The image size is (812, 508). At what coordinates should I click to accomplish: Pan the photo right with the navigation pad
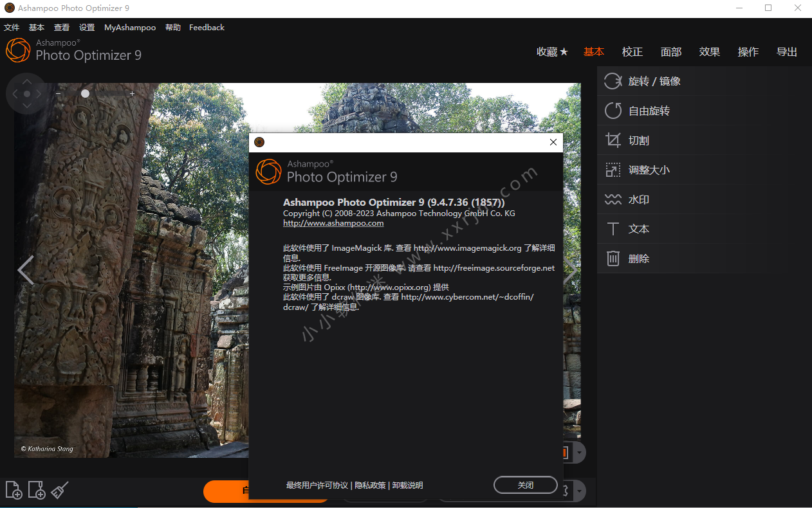click(39, 94)
